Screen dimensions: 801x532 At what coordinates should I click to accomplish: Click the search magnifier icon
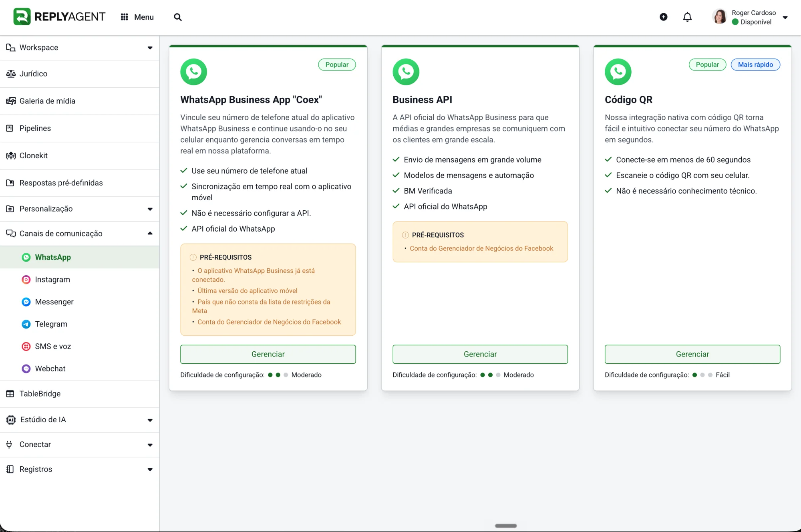(178, 17)
